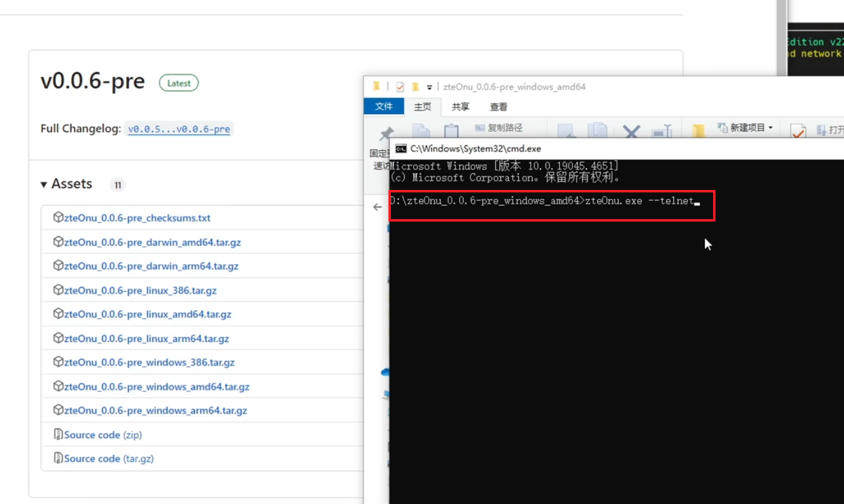
Task: Select the 主页 ribbon tab
Action: (x=423, y=107)
